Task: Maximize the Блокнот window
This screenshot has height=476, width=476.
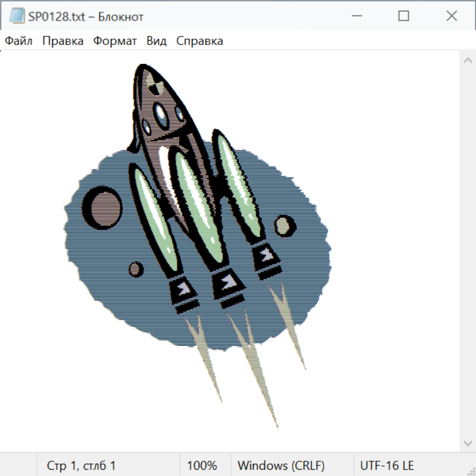Action: pos(404,16)
